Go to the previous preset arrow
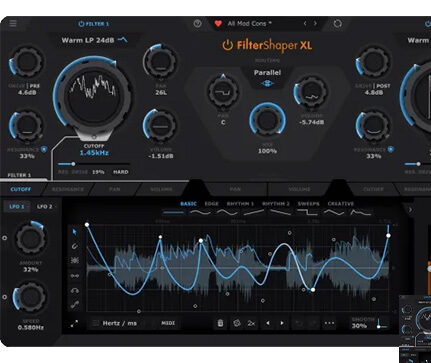This screenshot has width=431, height=363. 305,24
